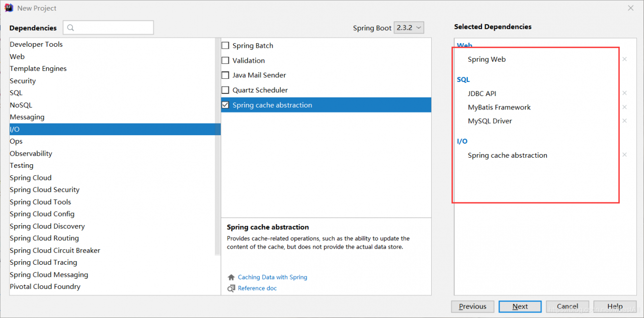Open the Observability category
The width and height of the screenshot is (644, 318).
coord(112,154)
